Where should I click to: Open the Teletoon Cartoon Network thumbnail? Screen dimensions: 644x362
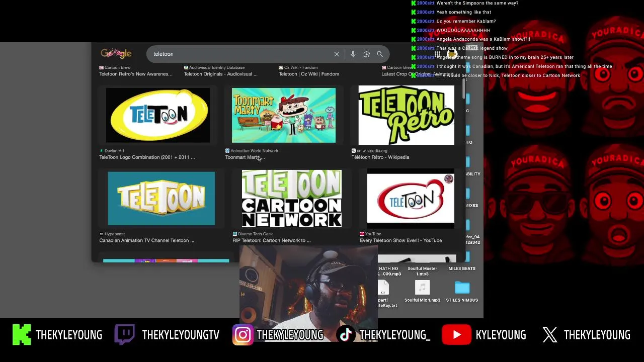(292, 199)
